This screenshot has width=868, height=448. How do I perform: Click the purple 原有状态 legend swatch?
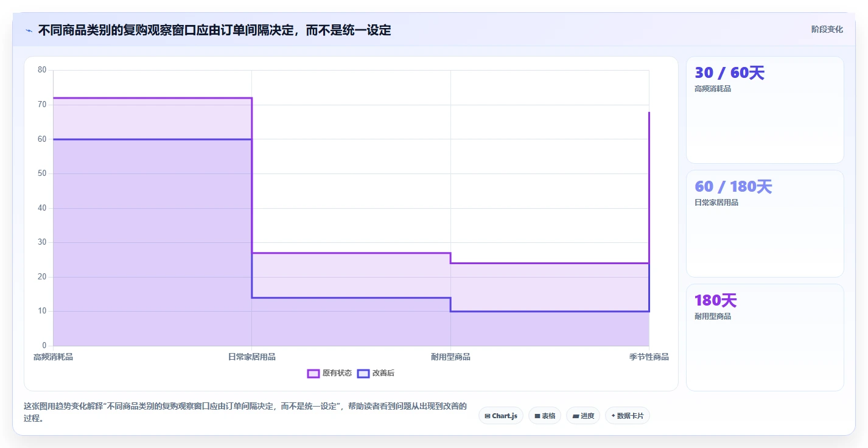pos(313,373)
